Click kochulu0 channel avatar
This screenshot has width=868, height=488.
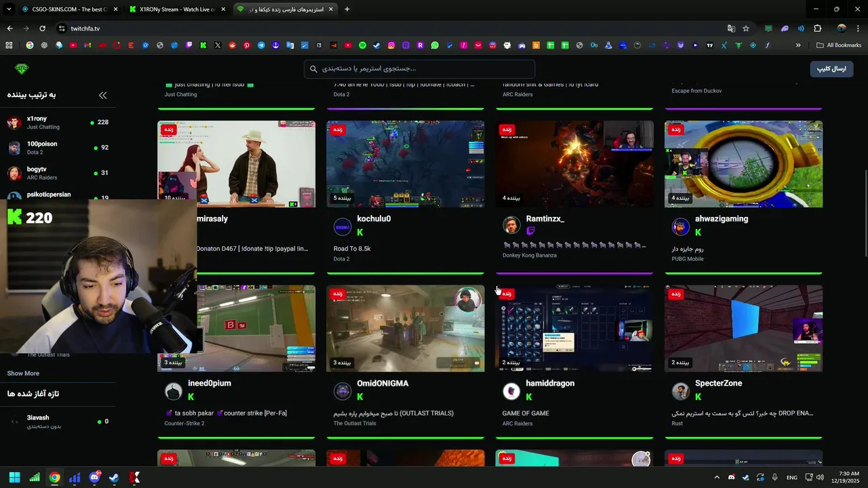[342, 226]
